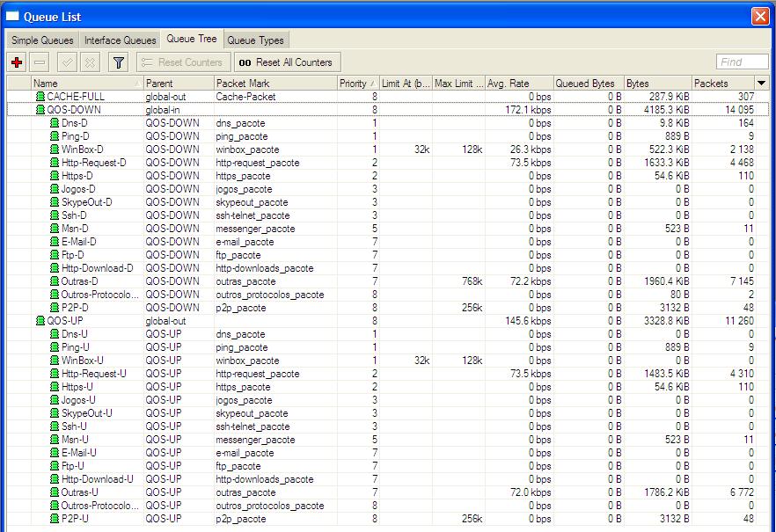Open the funnel Filter tool
Screen dimensions: 776x532
pos(118,62)
